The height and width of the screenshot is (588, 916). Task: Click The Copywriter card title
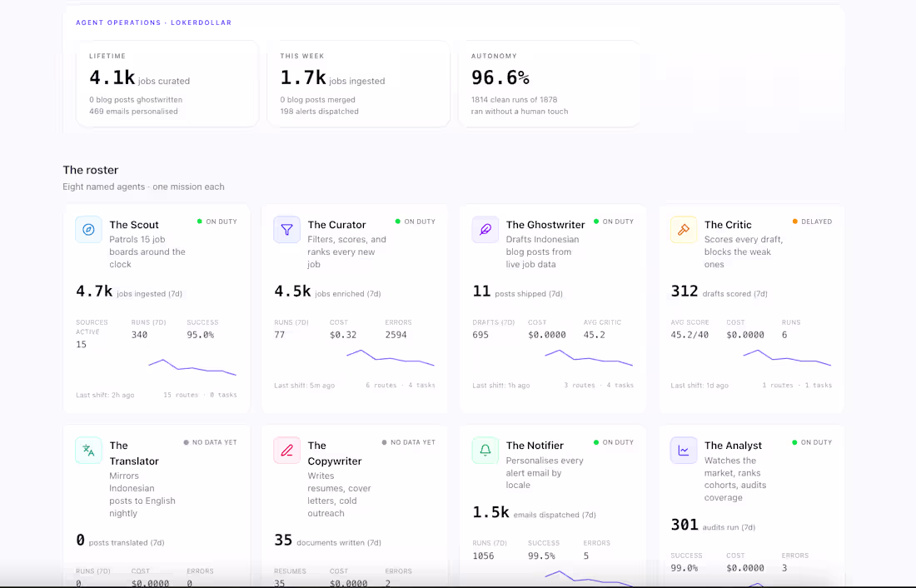[x=334, y=453]
